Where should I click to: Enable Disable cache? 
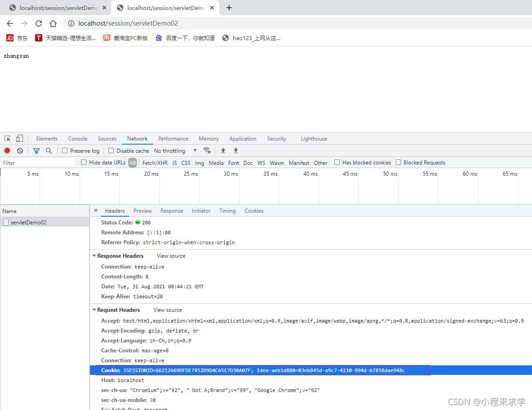point(111,150)
